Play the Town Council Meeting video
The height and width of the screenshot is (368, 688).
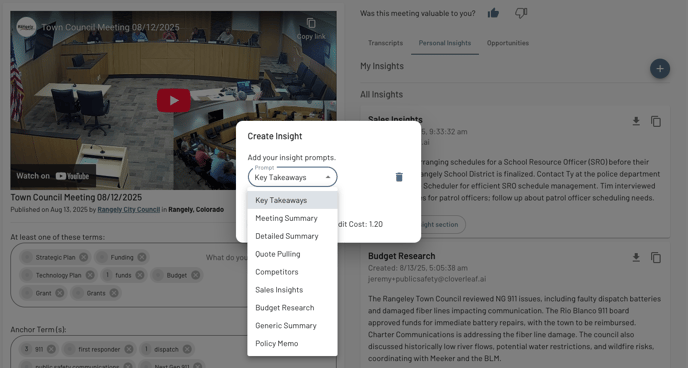click(174, 100)
